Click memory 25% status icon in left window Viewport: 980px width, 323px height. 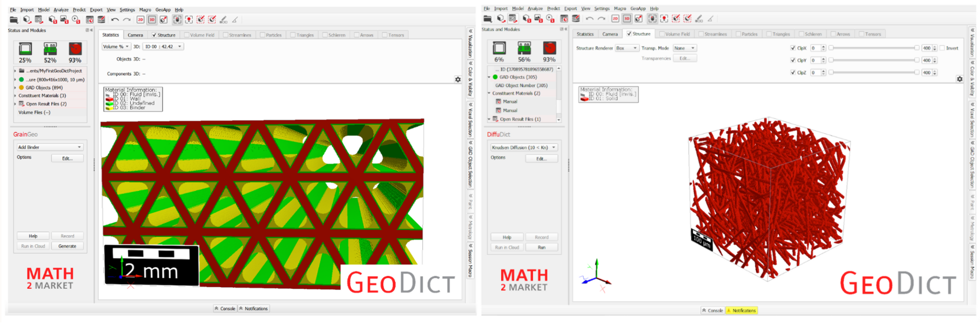click(25, 49)
